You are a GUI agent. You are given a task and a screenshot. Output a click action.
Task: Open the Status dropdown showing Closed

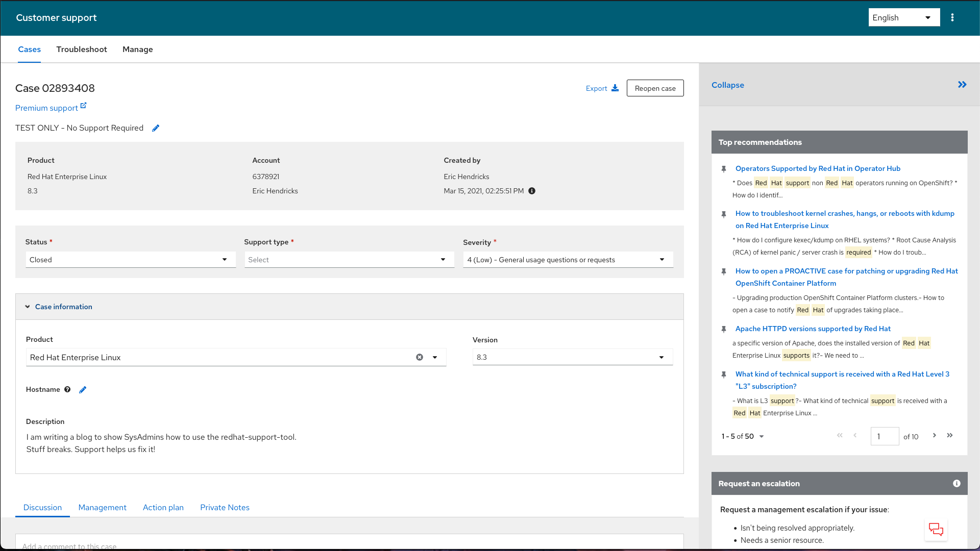coord(131,260)
